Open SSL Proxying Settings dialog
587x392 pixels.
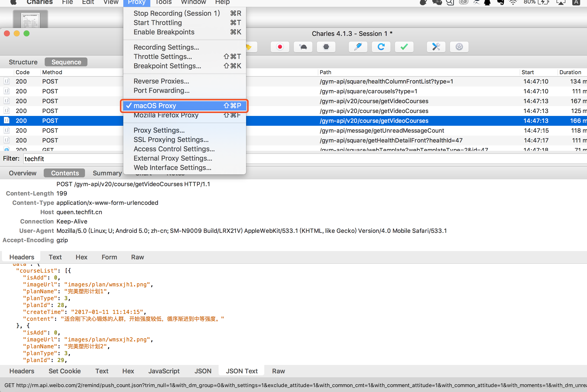(171, 139)
